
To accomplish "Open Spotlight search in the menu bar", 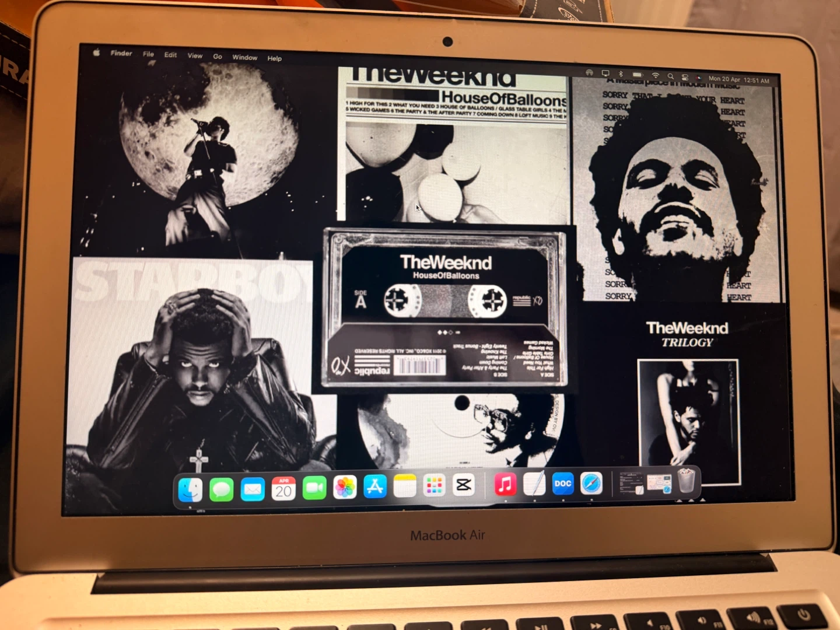I will [671, 76].
